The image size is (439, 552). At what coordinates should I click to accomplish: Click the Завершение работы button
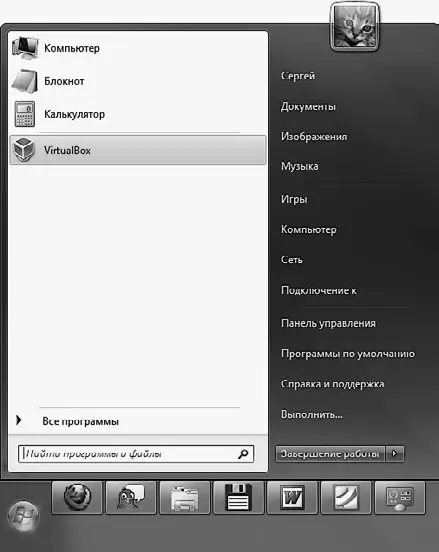[x=330, y=454]
